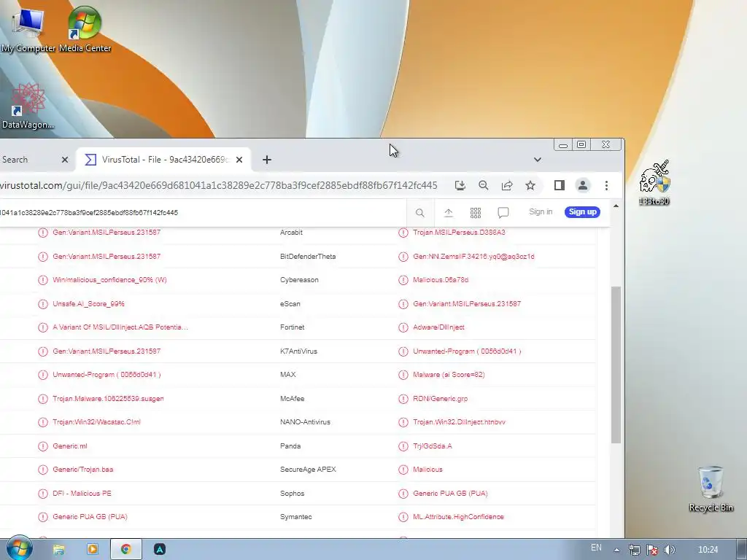Click 'A Variant Of MSIL/DllInject.AQB' text
The image size is (747, 560).
[120, 327]
